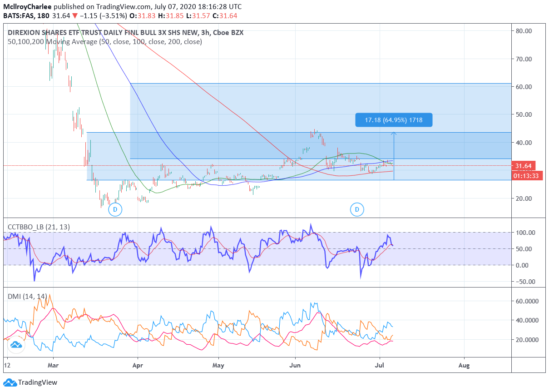Click the 17.18 (64.95%) 1718 measurement label
The image size is (549, 392).
394,120
